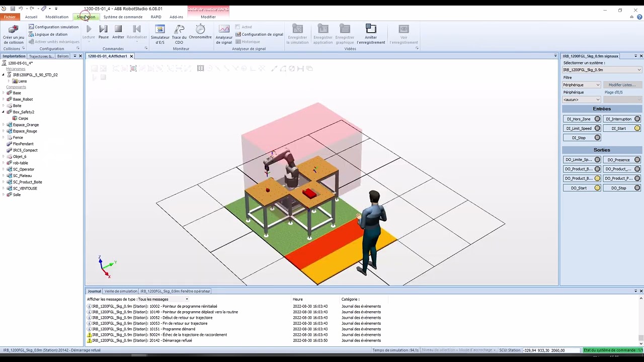Open the Fenêtre opérateur tab

tap(175, 291)
